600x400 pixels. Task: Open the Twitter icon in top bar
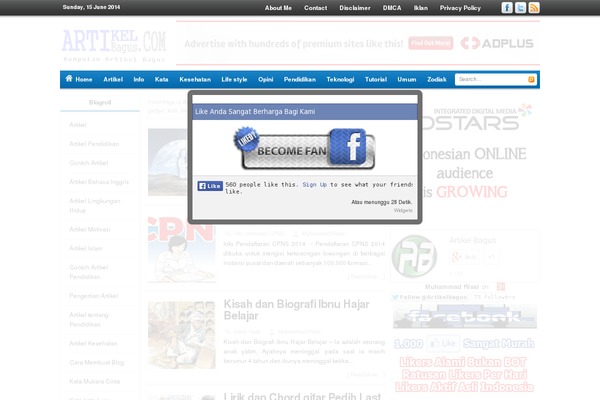click(x=520, y=8)
